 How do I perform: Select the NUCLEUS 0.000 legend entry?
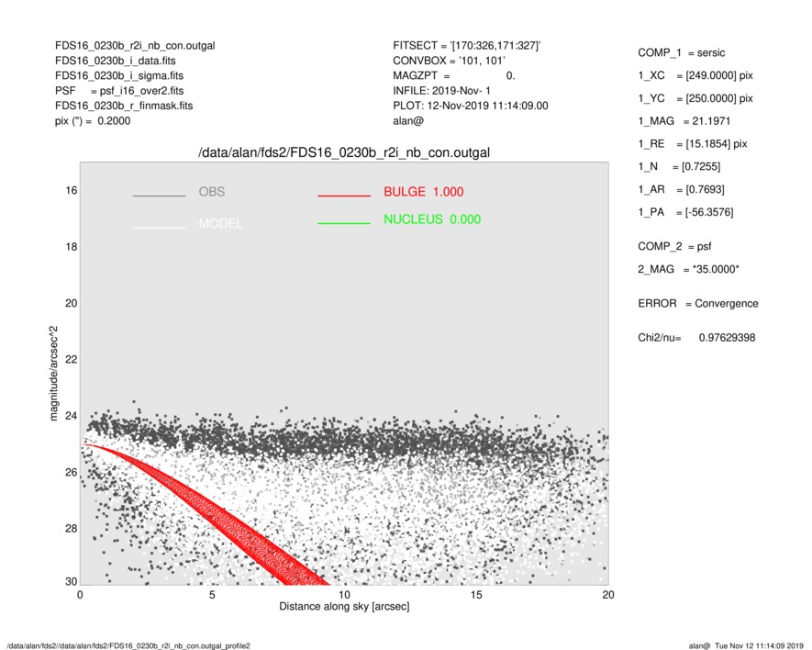coord(432,219)
